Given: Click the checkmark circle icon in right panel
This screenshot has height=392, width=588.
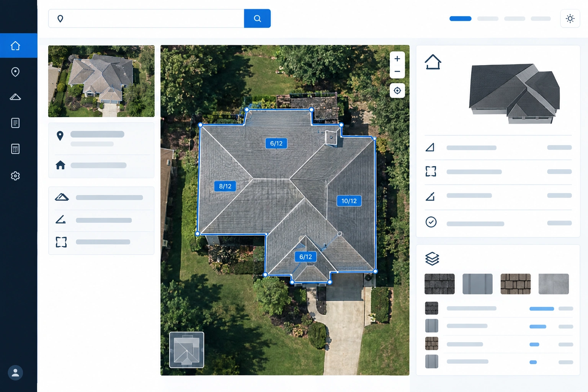Looking at the screenshot, I should (431, 222).
